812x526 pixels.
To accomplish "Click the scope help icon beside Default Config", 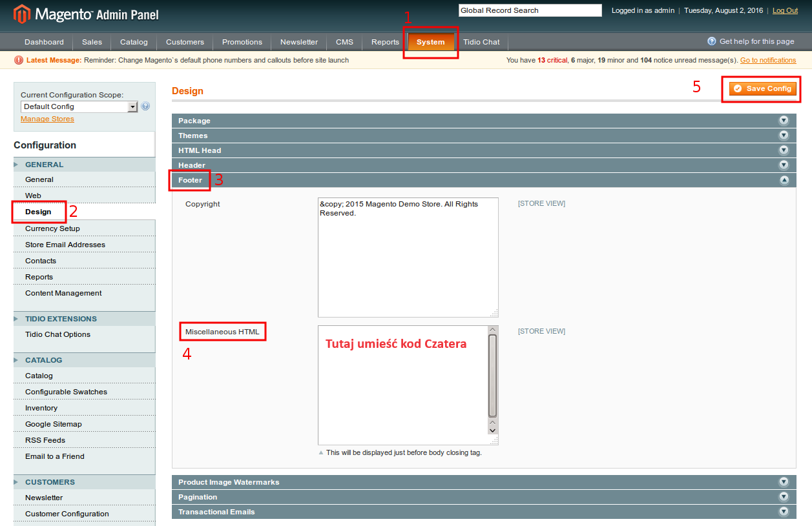I will [x=145, y=106].
